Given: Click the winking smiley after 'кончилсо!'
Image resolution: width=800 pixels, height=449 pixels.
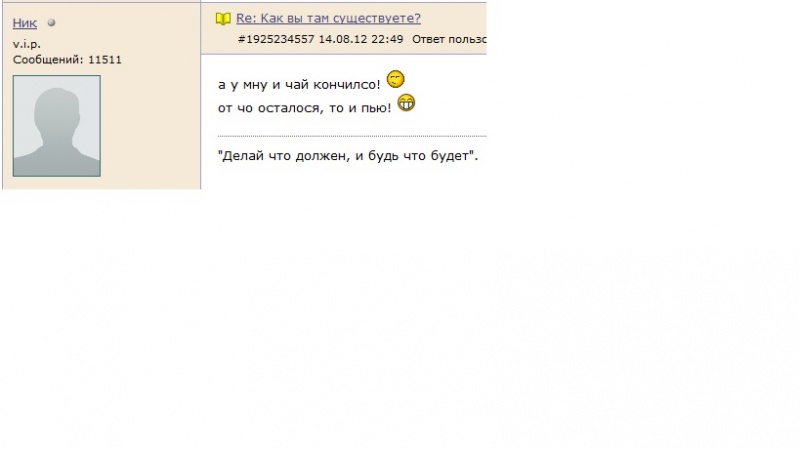Looking at the screenshot, I should [x=395, y=79].
